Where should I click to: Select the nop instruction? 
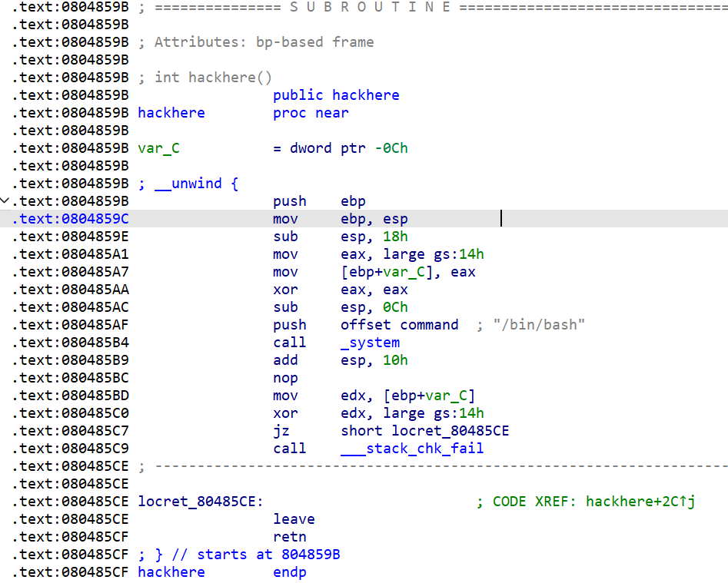click(x=285, y=378)
